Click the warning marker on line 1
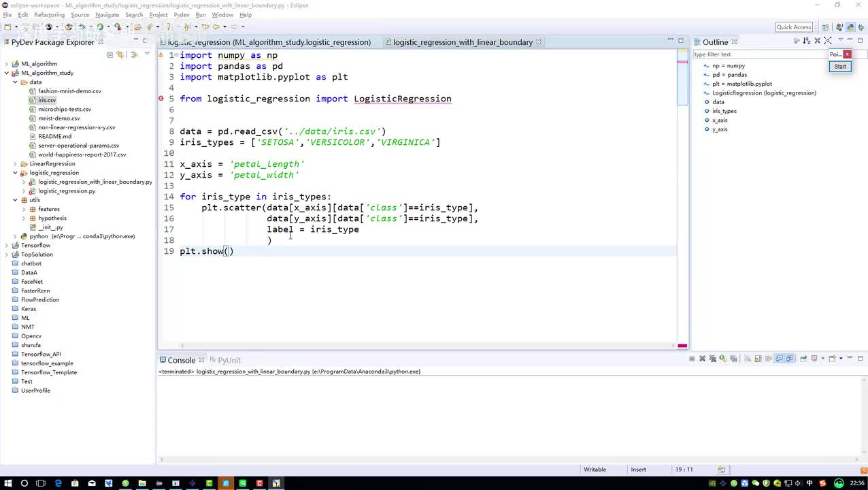The height and width of the screenshot is (490, 868). point(161,55)
